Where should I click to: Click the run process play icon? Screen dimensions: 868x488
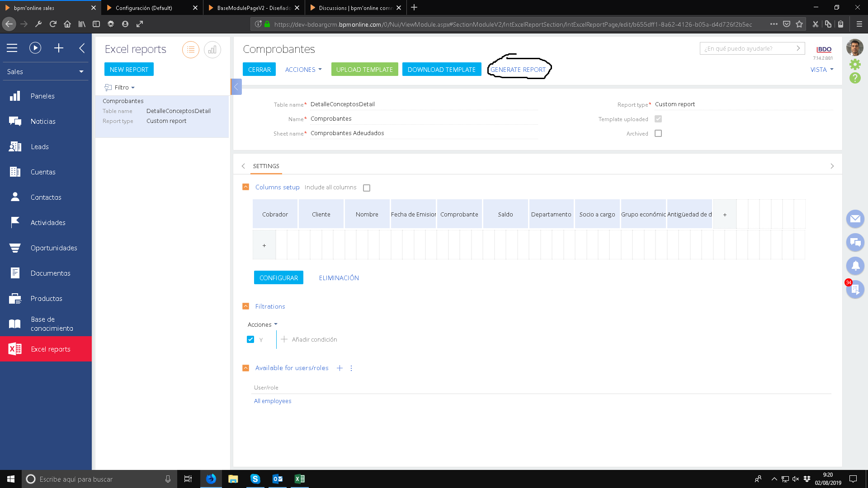pyautogui.click(x=35, y=48)
